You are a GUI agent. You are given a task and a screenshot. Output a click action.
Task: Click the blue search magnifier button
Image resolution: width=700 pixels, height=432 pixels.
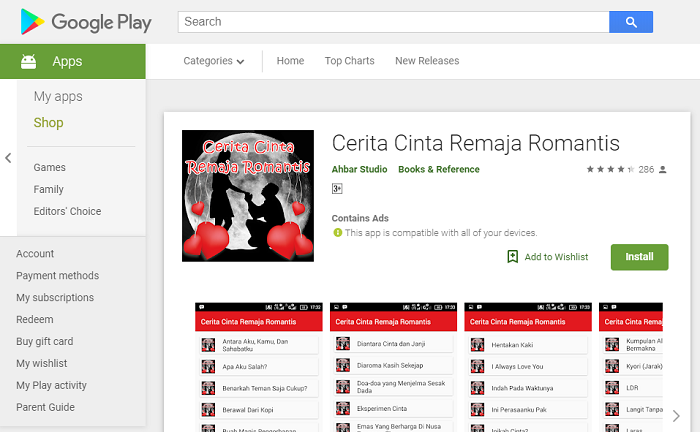631,22
